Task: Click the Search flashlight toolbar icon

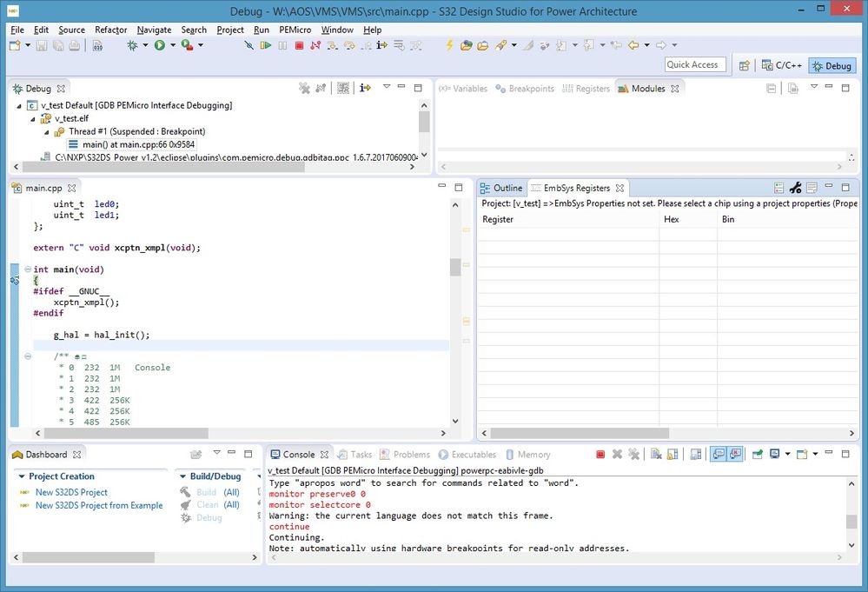Action: coord(501,45)
